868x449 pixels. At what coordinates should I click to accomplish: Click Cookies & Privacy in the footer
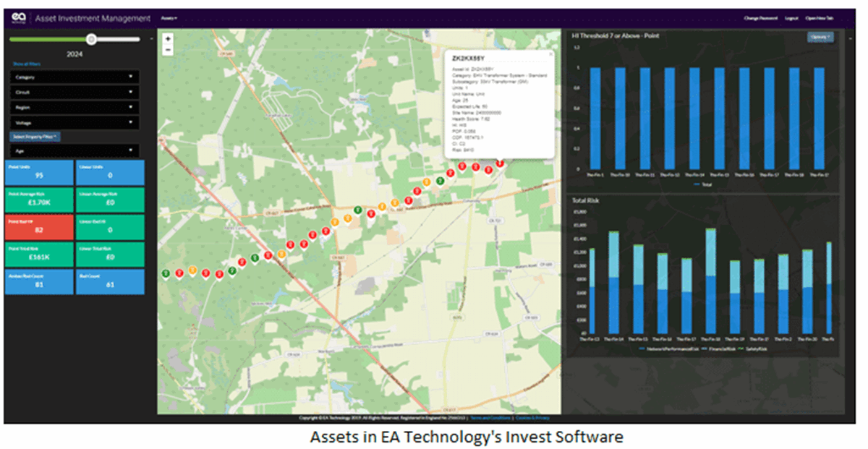534,418
